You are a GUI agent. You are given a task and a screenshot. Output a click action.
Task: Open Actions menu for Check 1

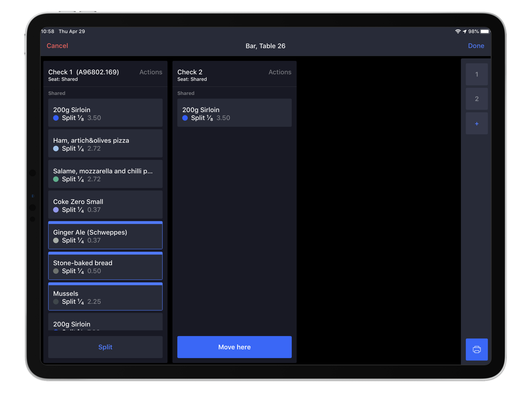coord(151,72)
